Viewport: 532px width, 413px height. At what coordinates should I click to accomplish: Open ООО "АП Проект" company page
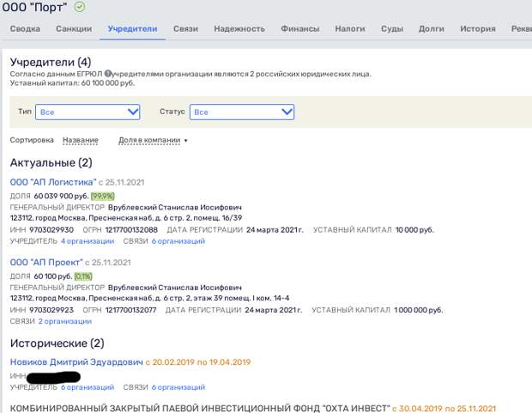pyautogui.click(x=46, y=263)
